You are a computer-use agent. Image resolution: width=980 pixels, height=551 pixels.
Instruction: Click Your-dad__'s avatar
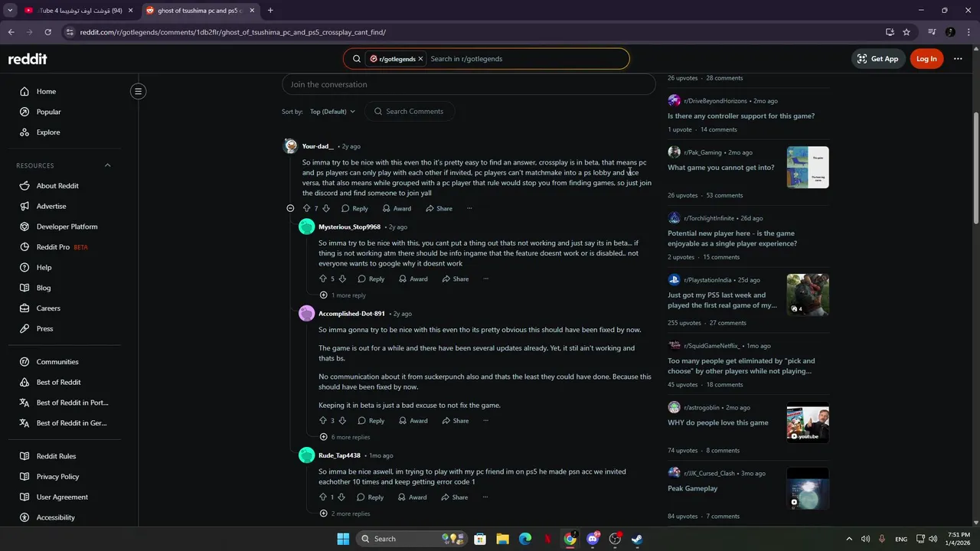click(x=290, y=146)
